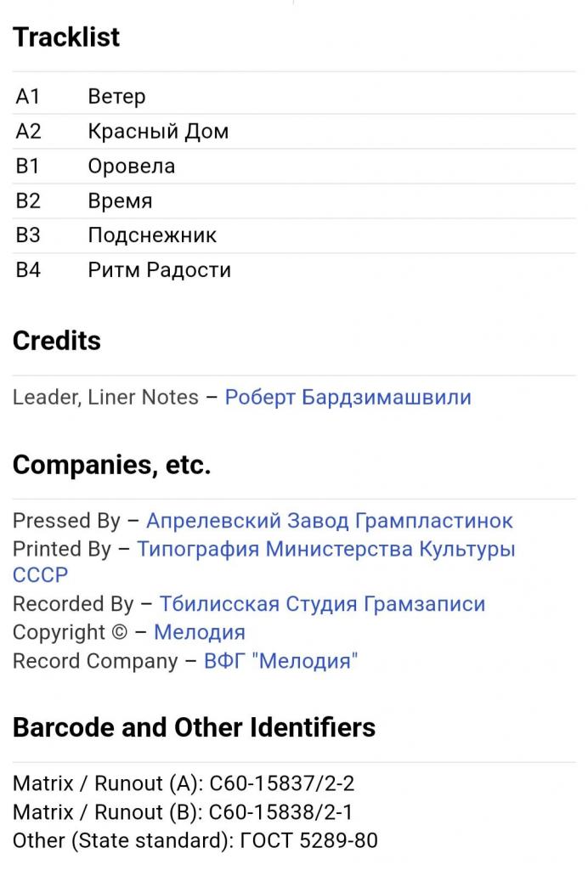588x870 pixels.
Task: Open the Мелодия copyright link
Action: tap(200, 632)
